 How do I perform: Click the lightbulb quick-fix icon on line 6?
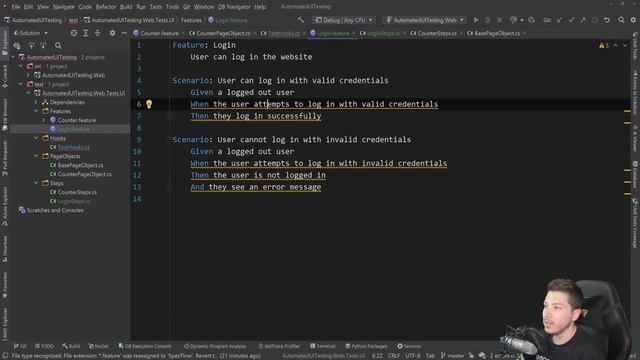click(149, 104)
